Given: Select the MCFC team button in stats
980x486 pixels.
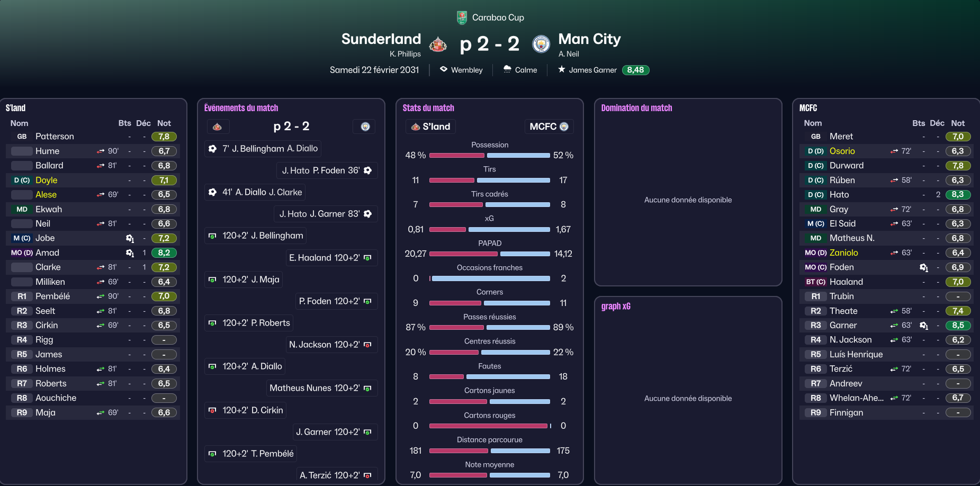Looking at the screenshot, I should click(x=549, y=127).
